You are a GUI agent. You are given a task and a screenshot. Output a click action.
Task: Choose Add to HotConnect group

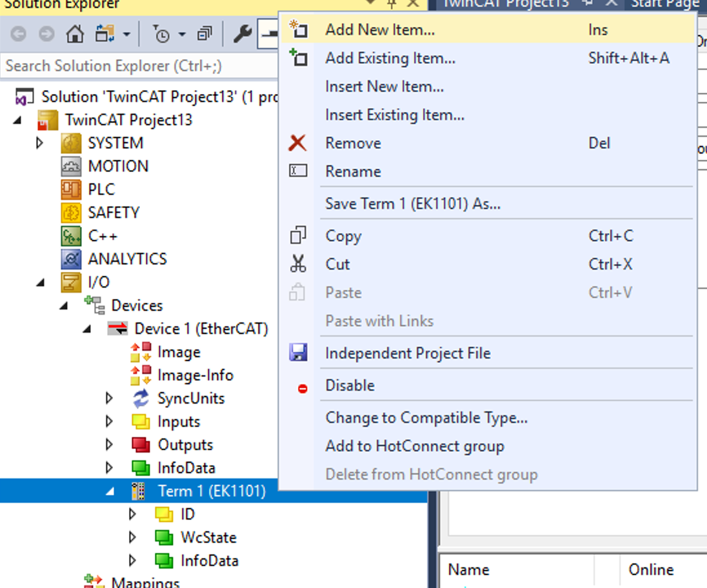pyautogui.click(x=414, y=446)
